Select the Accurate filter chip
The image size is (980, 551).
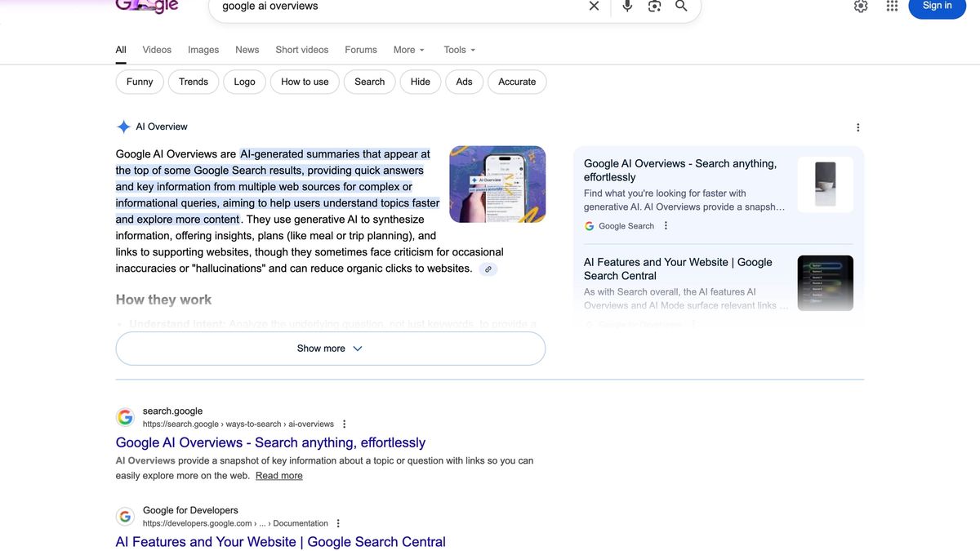click(517, 82)
